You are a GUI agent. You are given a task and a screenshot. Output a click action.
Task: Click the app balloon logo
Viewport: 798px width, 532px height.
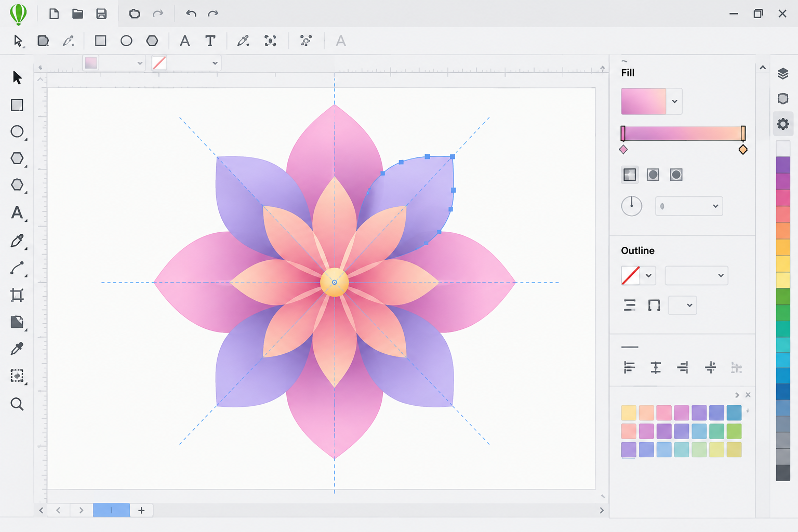(18, 14)
